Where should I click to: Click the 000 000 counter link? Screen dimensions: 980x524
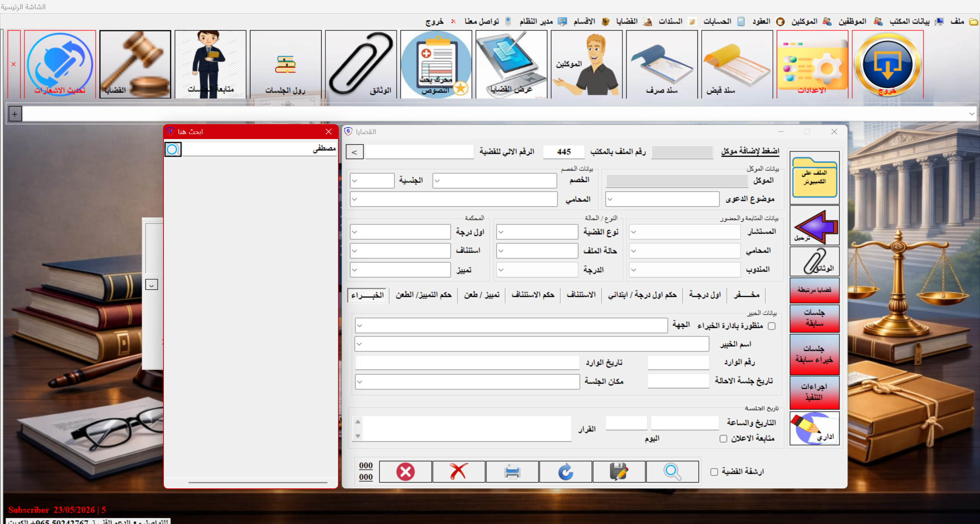tap(366, 472)
